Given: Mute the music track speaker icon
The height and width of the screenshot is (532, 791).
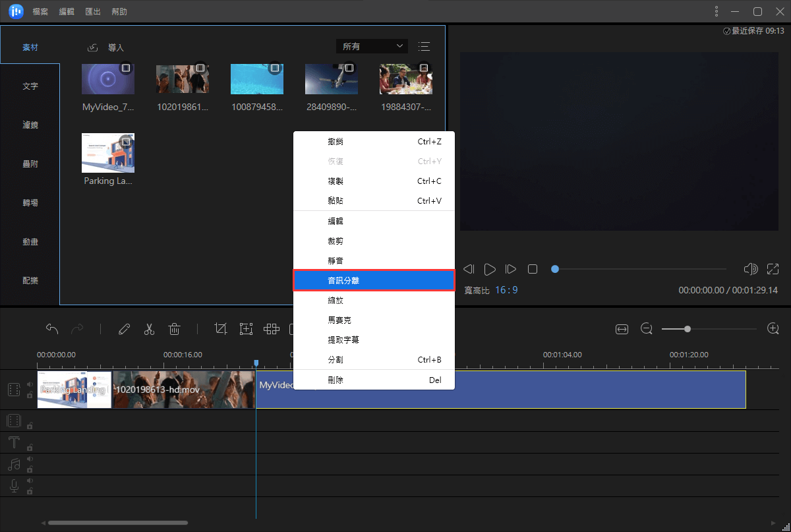Looking at the screenshot, I should click(30, 459).
